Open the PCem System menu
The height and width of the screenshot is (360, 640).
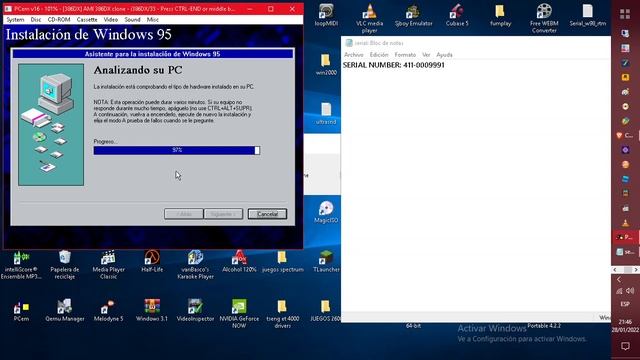tap(16, 20)
